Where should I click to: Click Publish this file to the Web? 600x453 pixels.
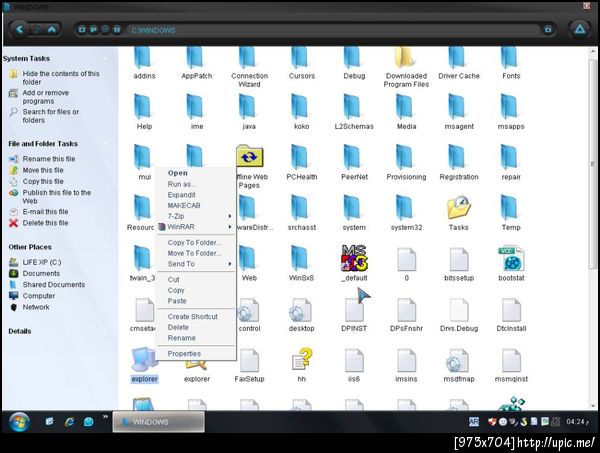[x=57, y=197]
